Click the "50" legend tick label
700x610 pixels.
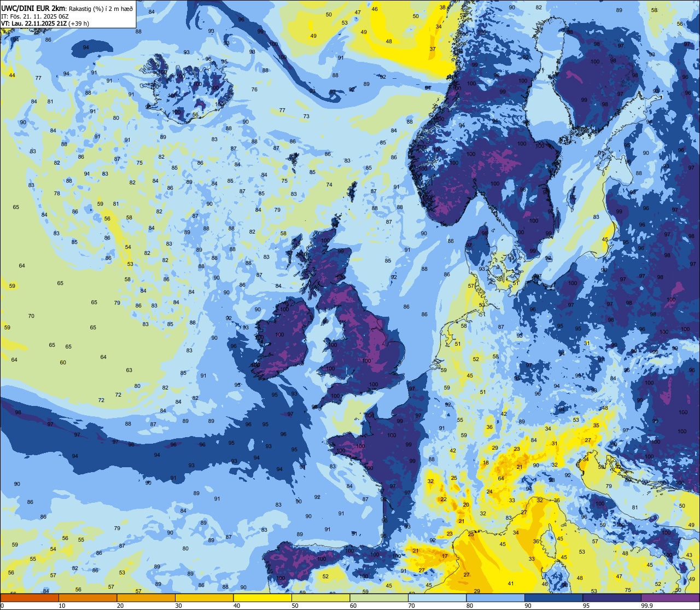pyautogui.click(x=295, y=606)
